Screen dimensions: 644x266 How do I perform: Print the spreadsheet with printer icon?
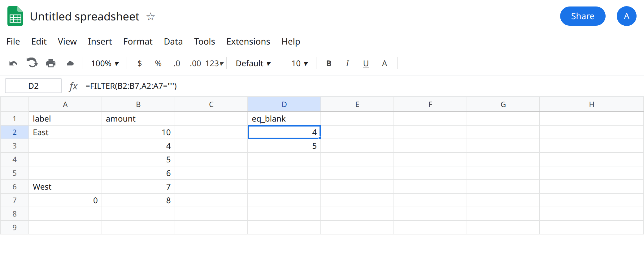(51, 63)
